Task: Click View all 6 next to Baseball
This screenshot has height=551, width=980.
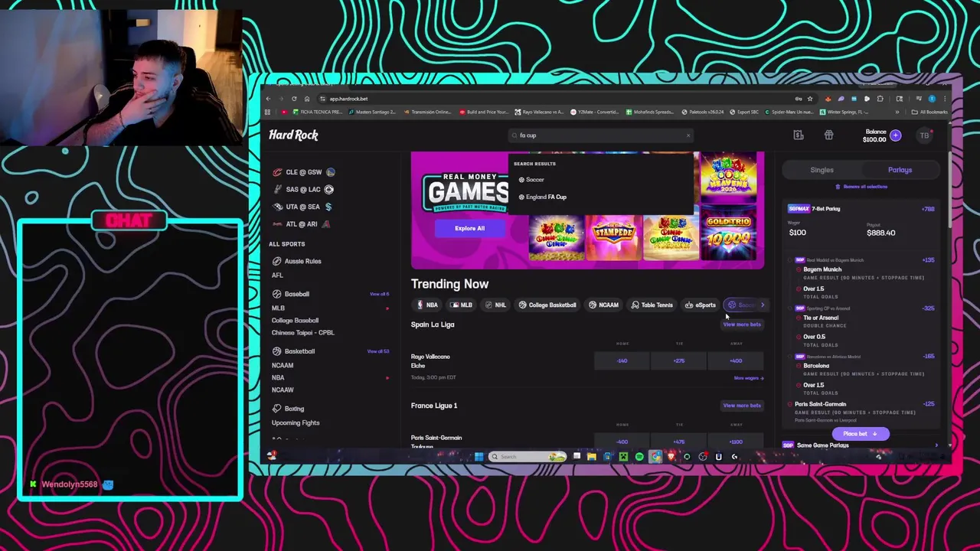Action: click(x=379, y=294)
